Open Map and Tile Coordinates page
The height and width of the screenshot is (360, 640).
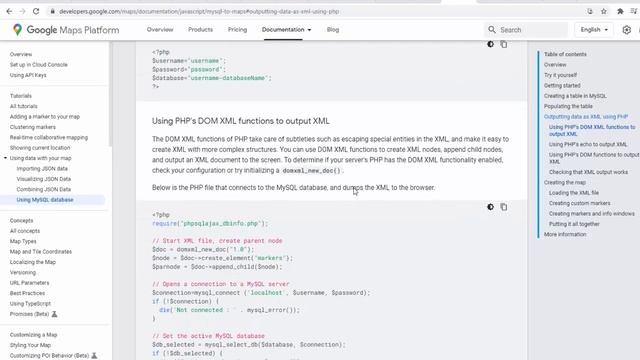41,252
